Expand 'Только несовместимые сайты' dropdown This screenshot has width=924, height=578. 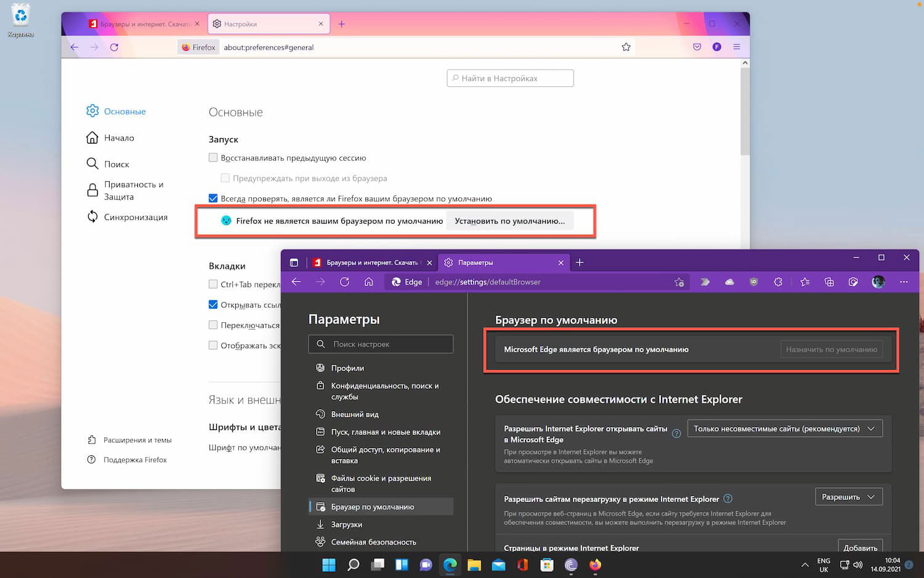pos(785,428)
